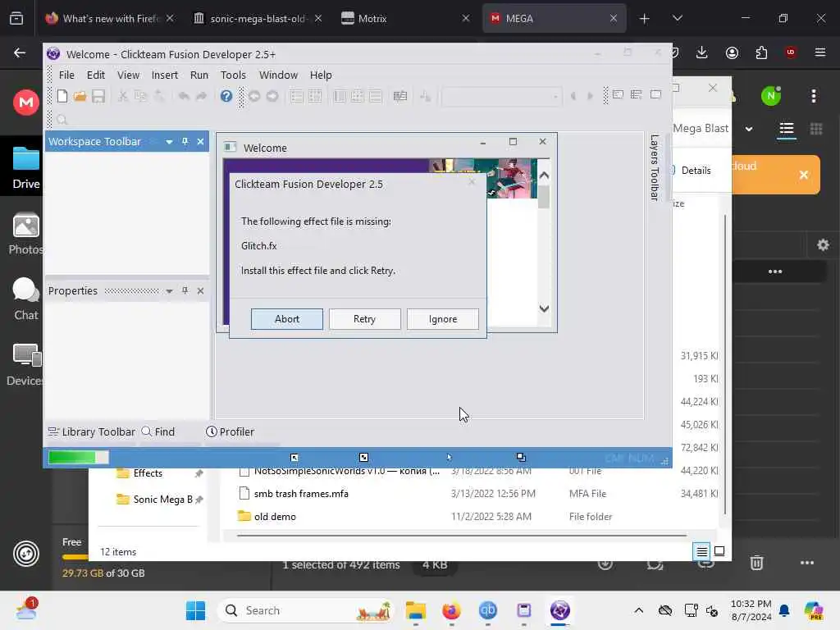840x630 pixels.
Task: Click the Retry button
Action: 364,319
